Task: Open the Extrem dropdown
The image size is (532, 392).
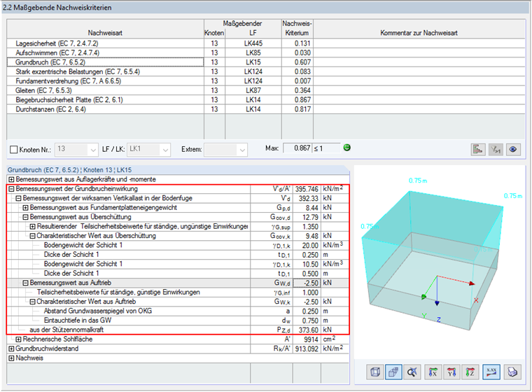Action: click(226, 149)
